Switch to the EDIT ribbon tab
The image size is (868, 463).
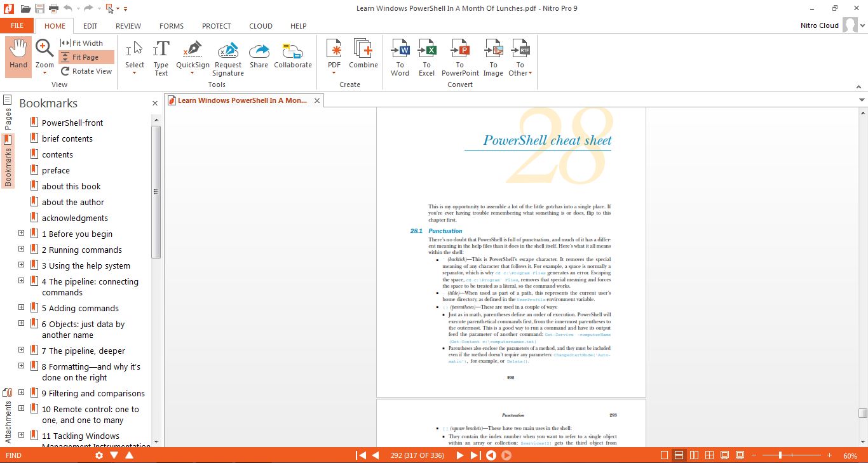tap(90, 26)
